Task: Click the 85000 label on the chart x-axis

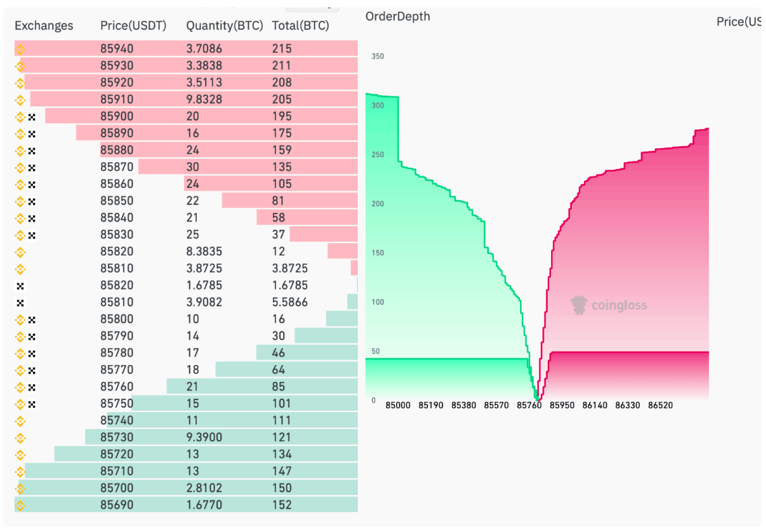Action: (397, 405)
